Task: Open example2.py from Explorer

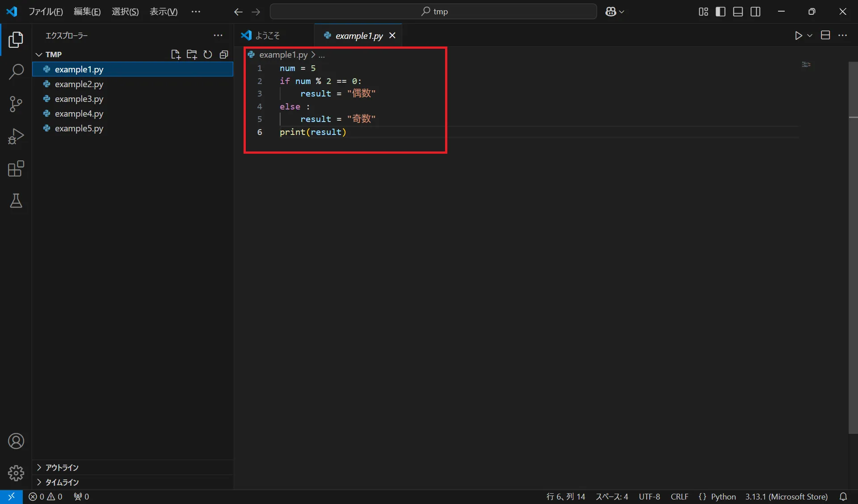Action: [x=133, y=84]
